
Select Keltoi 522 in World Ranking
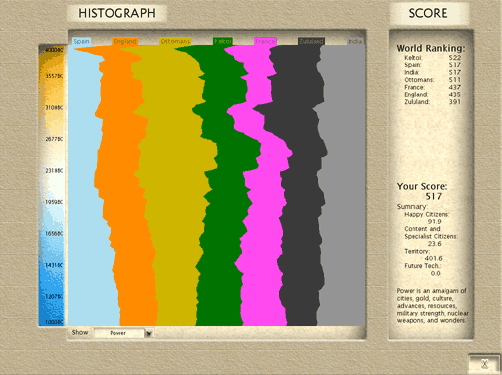pos(432,58)
